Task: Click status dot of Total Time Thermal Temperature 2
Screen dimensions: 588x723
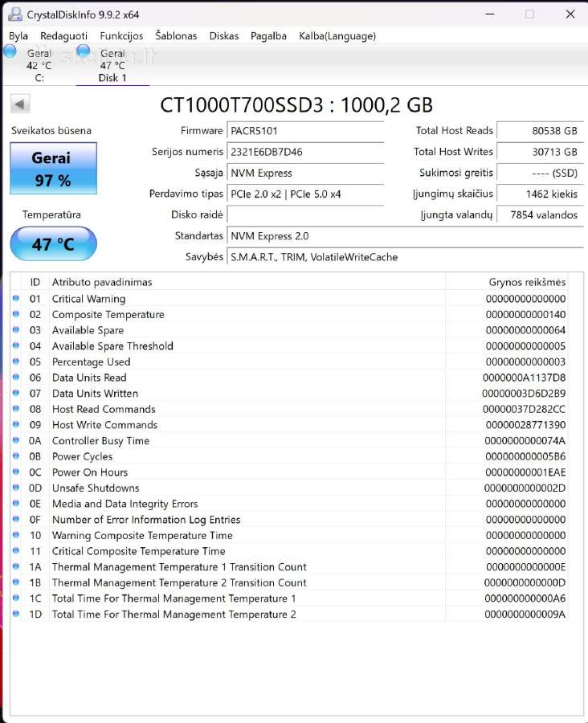Action: [16, 614]
